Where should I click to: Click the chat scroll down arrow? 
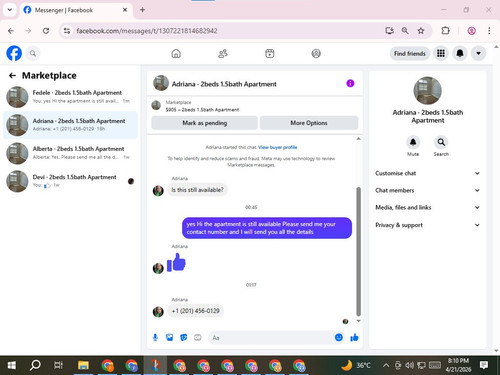pos(359,321)
